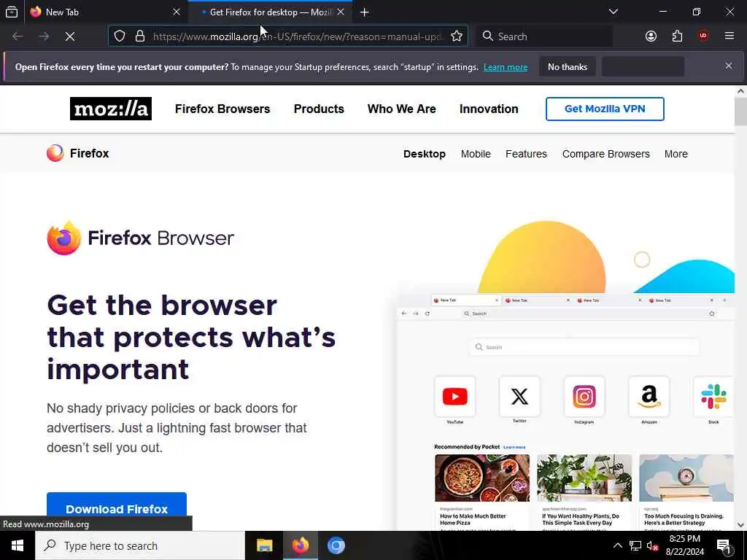
Task: Open the network status tray icon
Action: (x=635, y=545)
